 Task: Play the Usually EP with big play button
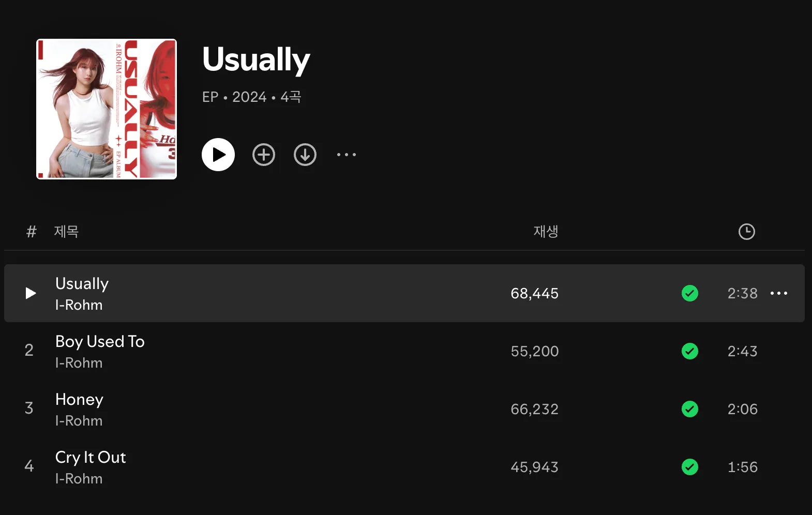point(218,155)
